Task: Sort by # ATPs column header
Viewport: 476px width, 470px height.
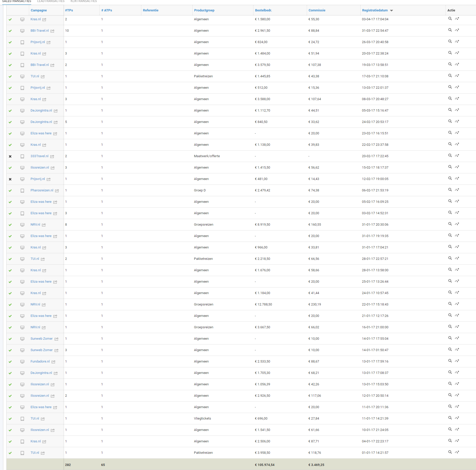Action: click(x=107, y=10)
